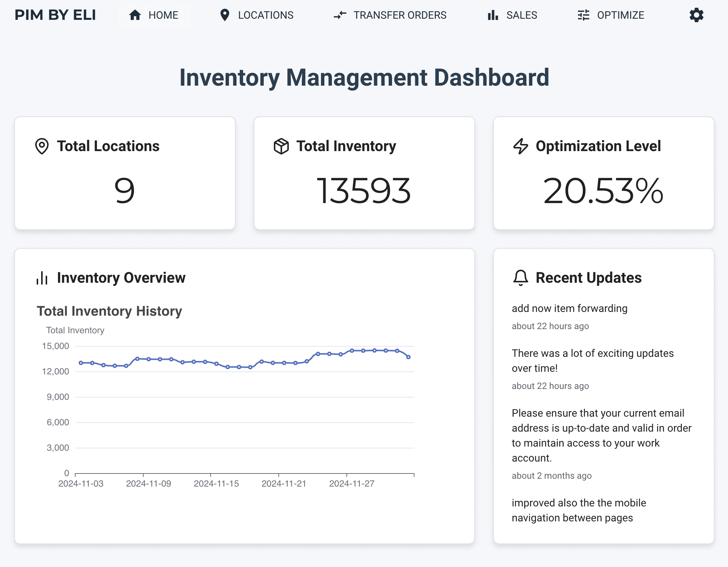Click the Total Locations pin icon
The width and height of the screenshot is (728, 567).
point(42,146)
